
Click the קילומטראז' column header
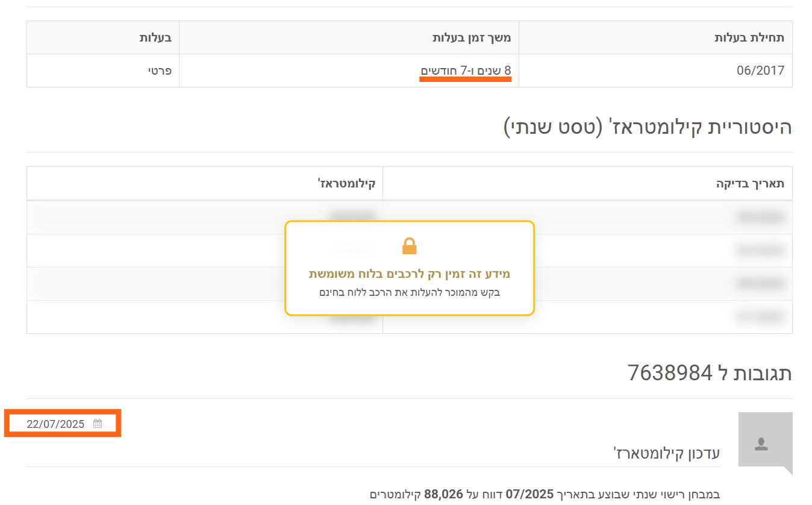(347, 183)
